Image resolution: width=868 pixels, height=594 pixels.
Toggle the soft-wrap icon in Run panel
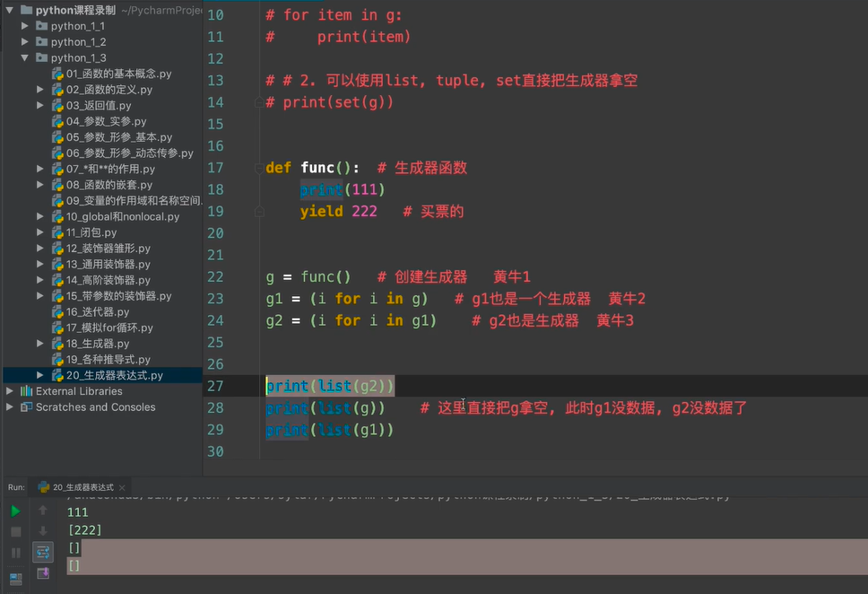coord(43,552)
